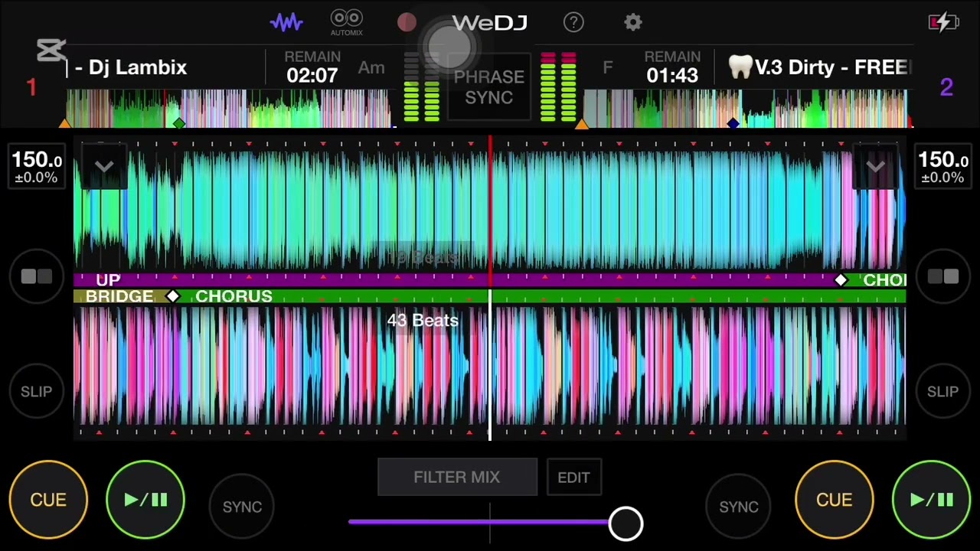
Task: Tap deck 2 tempo 150.0 display
Action: (942, 166)
